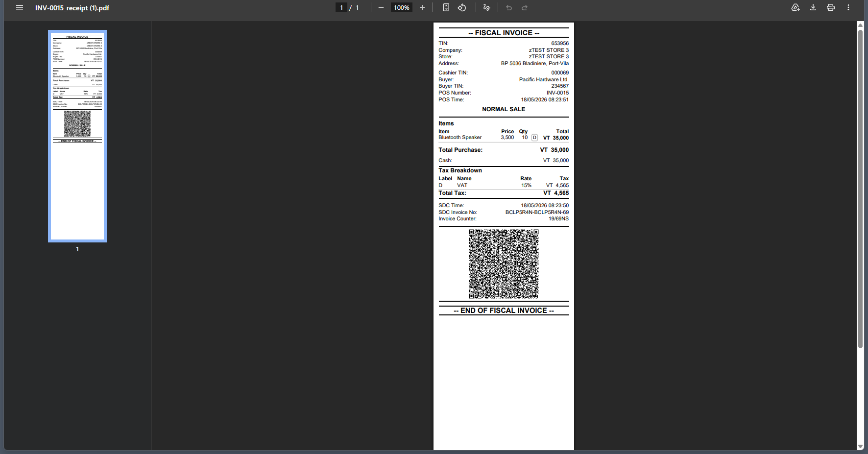Screen dimensions: 868x454
Task: Click the buyer name Pacific Hardware Ltd.
Action: 544,79
